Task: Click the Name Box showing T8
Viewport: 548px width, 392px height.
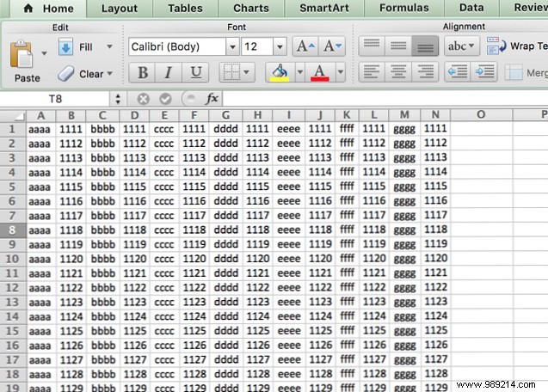Action: [55, 99]
